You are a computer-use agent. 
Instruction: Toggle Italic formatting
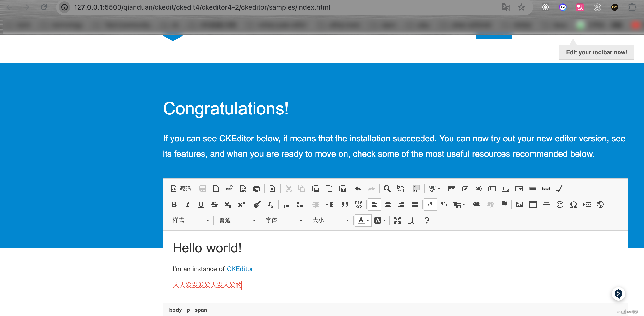tap(187, 205)
